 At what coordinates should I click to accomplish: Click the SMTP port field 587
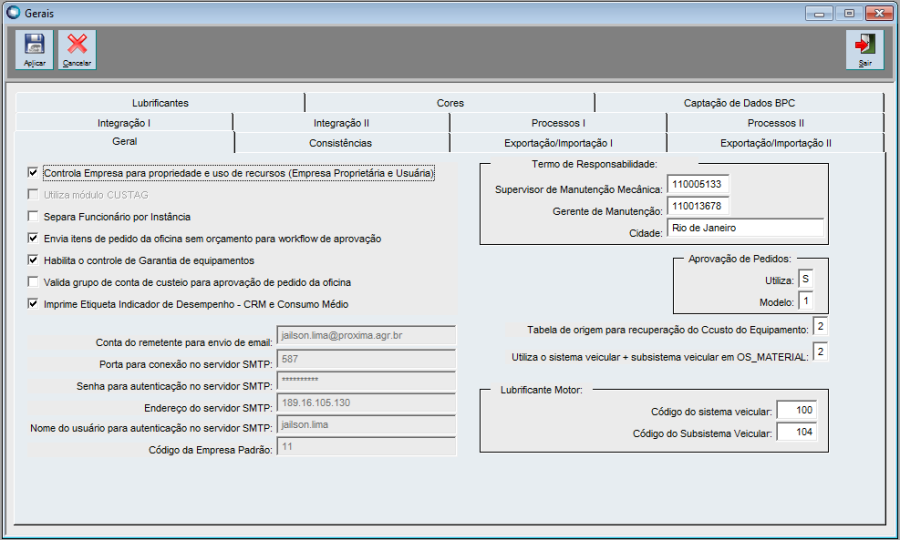point(366,359)
